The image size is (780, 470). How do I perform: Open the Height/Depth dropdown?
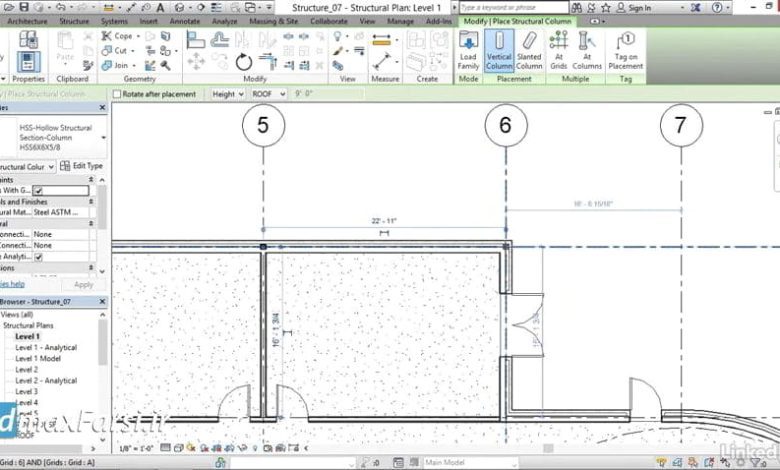point(227,94)
